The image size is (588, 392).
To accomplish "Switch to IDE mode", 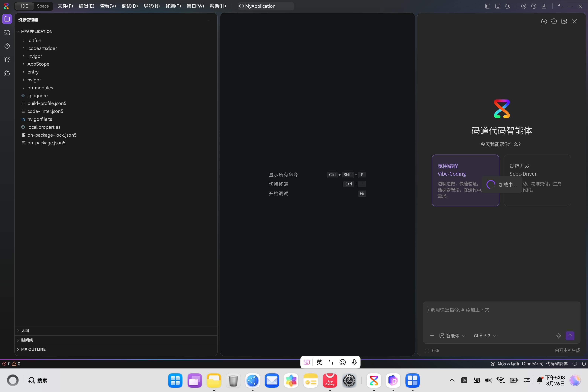I will point(24,6).
